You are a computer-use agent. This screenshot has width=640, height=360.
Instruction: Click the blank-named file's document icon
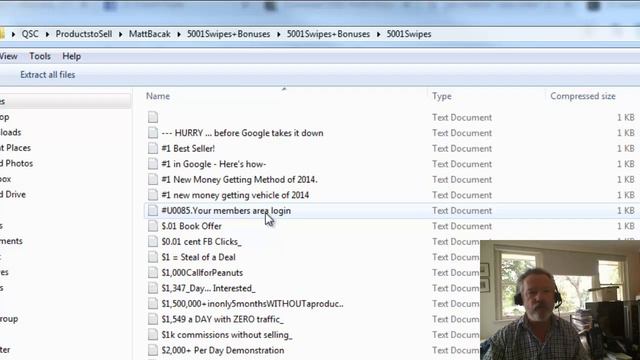[x=153, y=117]
